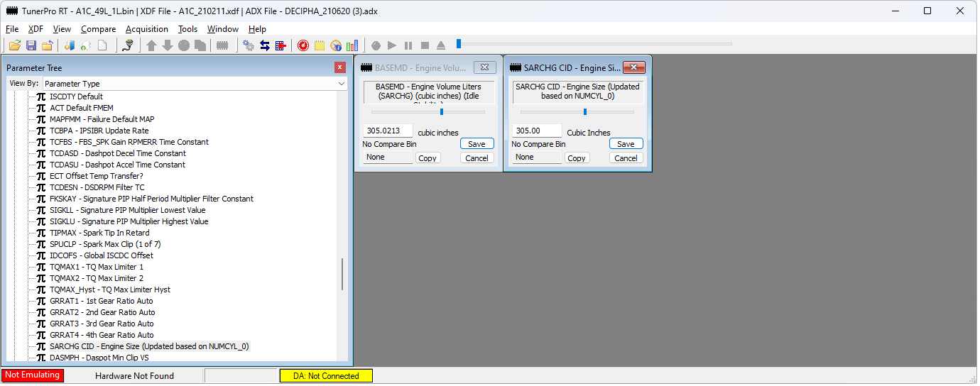Screen dimensions: 980x386
Task: Select TQMAX1 - TQ Max Limiter 1 item
Action: point(96,267)
